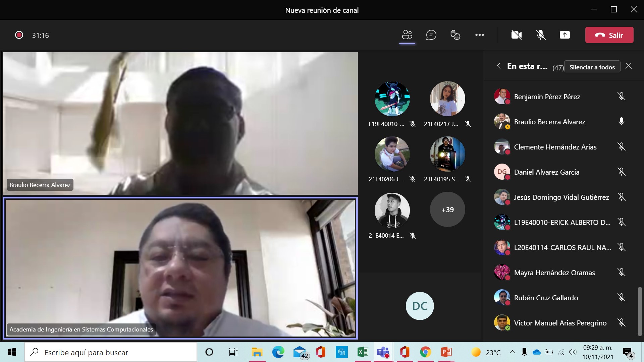Open PowerPoint from the taskbar

[x=446, y=352]
